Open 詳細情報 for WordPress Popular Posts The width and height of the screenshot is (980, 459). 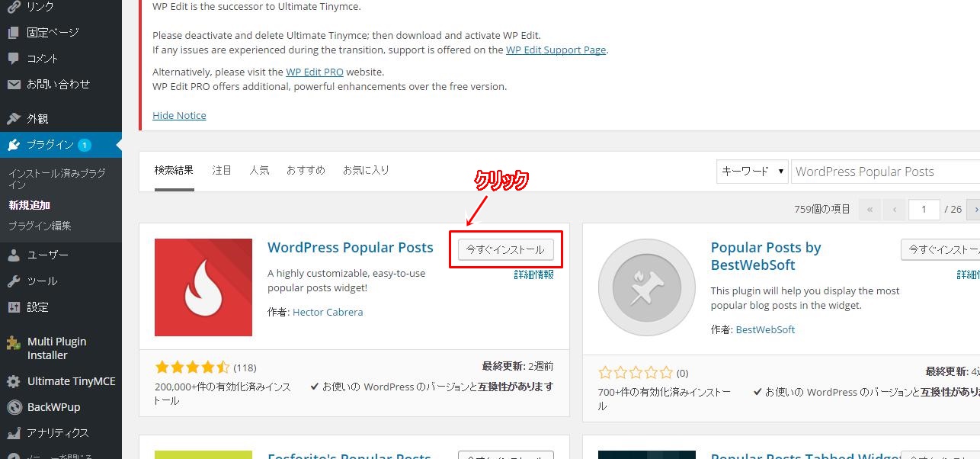534,274
